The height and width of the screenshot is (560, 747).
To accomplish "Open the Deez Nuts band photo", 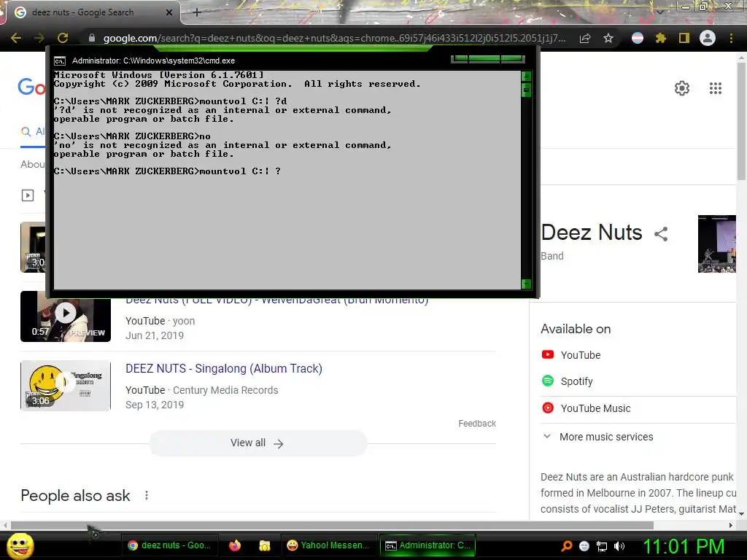I will pyautogui.click(x=717, y=244).
